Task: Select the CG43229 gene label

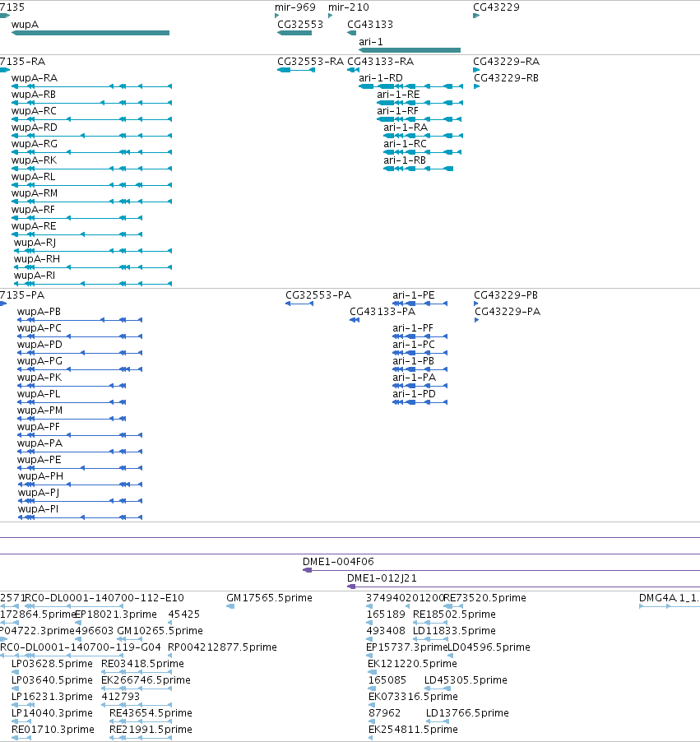Action: (496, 7)
